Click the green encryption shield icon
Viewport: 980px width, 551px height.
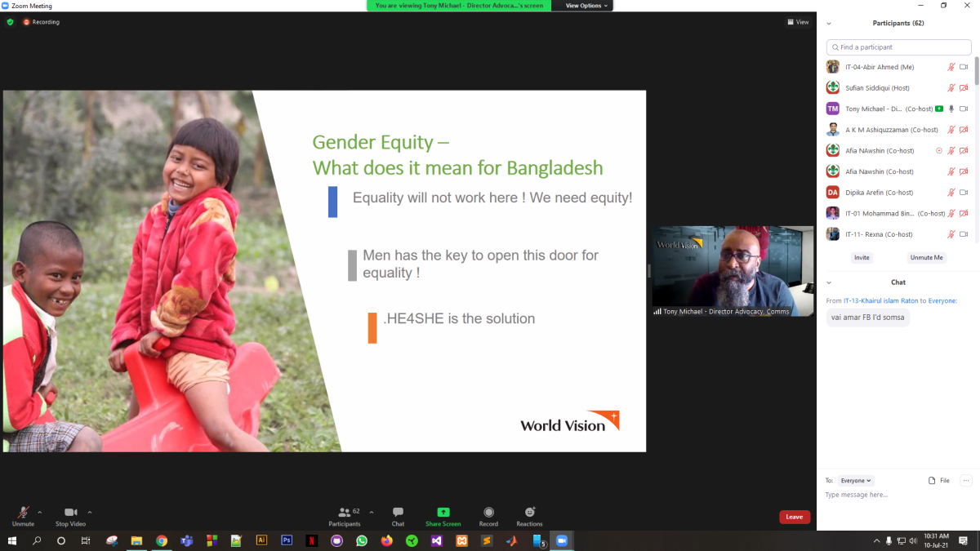11,22
